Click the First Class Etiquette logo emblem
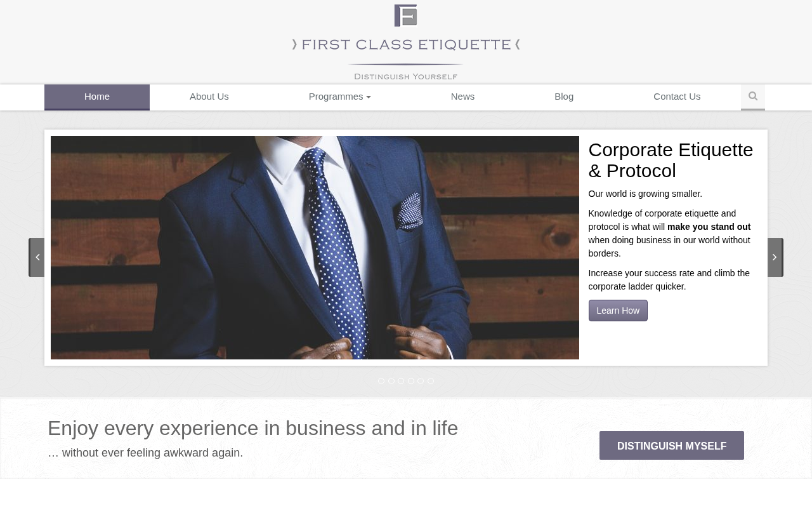Image resolution: width=812 pixels, height=508 pixels. (406, 15)
